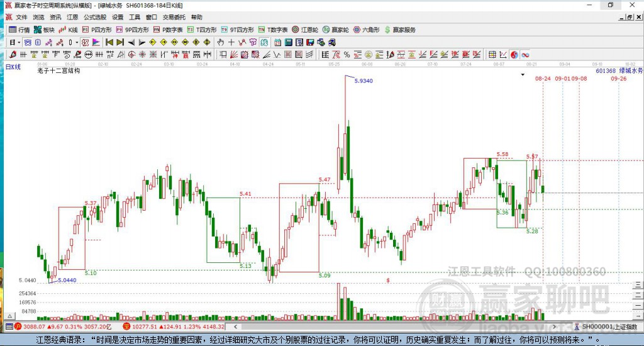Open 赢家服务
Viewport: 644px width, 346px height.
pyautogui.click(x=400, y=30)
